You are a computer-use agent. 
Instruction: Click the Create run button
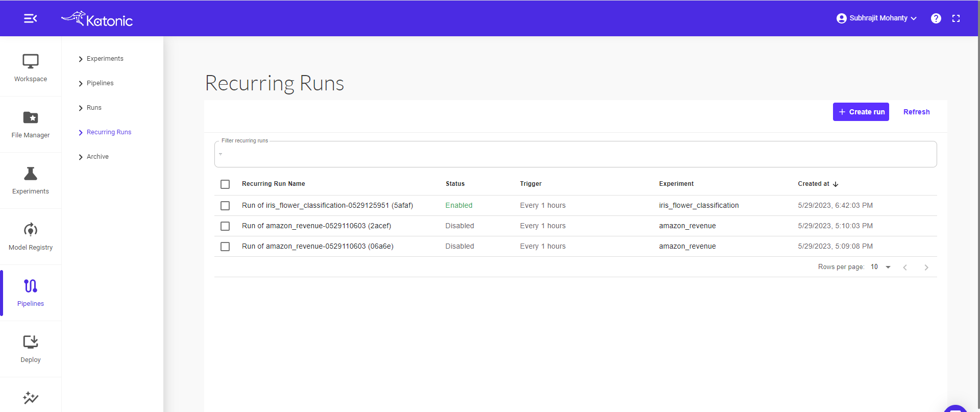click(861, 112)
